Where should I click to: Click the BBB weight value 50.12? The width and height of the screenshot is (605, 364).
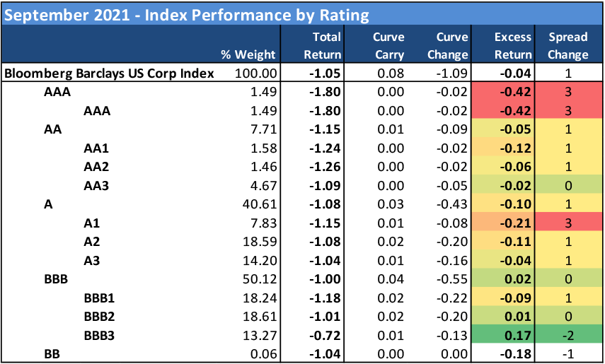tap(260, 278)
